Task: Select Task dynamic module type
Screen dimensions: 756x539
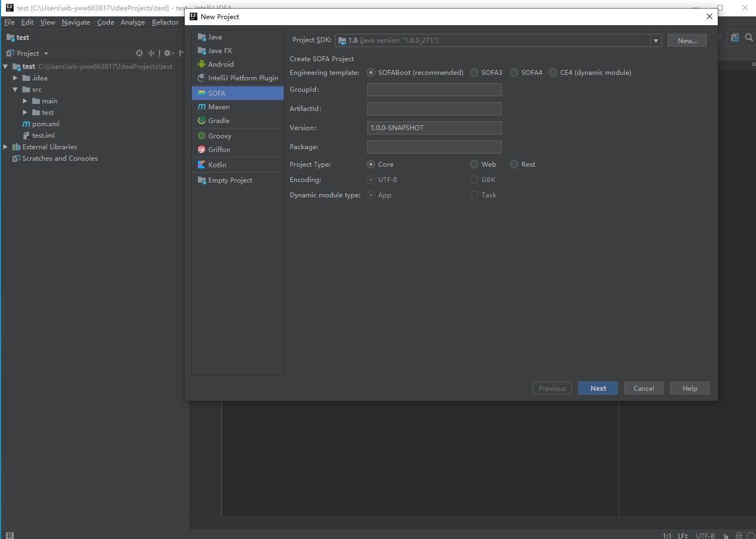Action: point(474,195)
